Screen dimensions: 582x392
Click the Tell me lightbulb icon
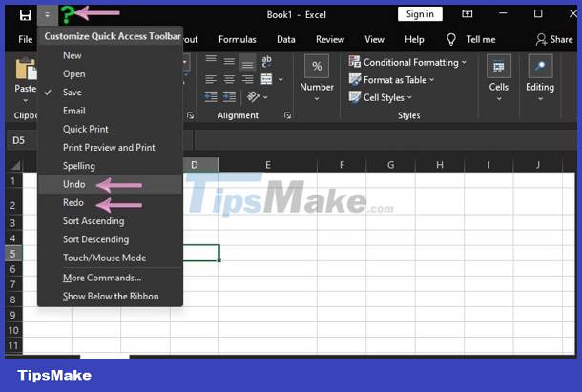click(451, 39)
